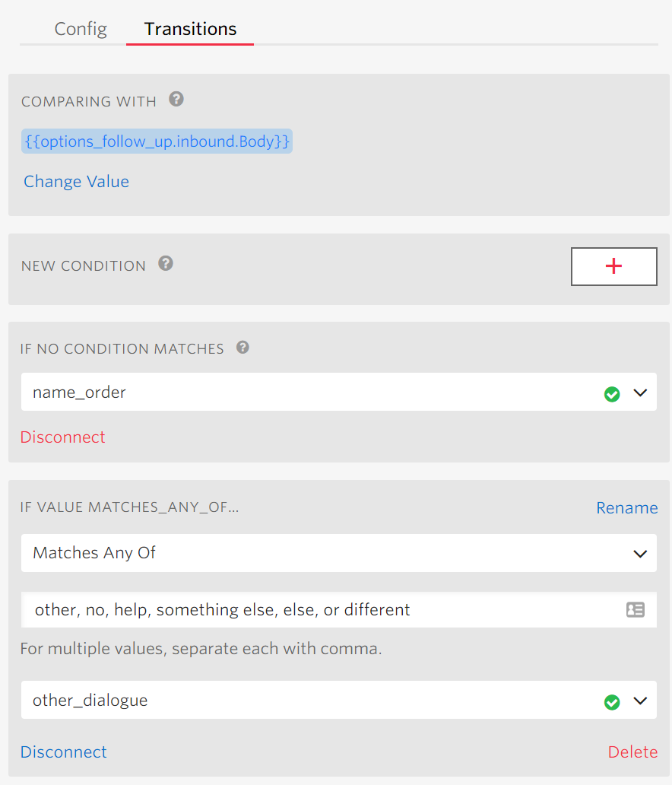
Task: Click the red Delete link
Action: 632,752
